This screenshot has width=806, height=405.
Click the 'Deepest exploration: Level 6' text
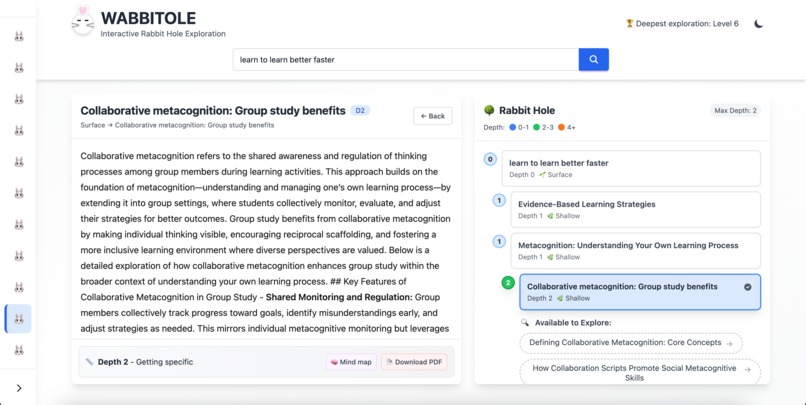[687, 24]
